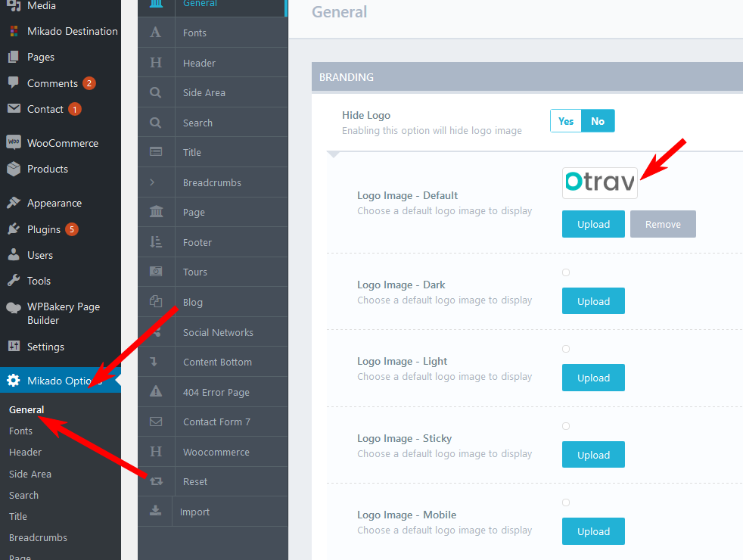Click the Otrav logo thumbnail

click(599, 183)
